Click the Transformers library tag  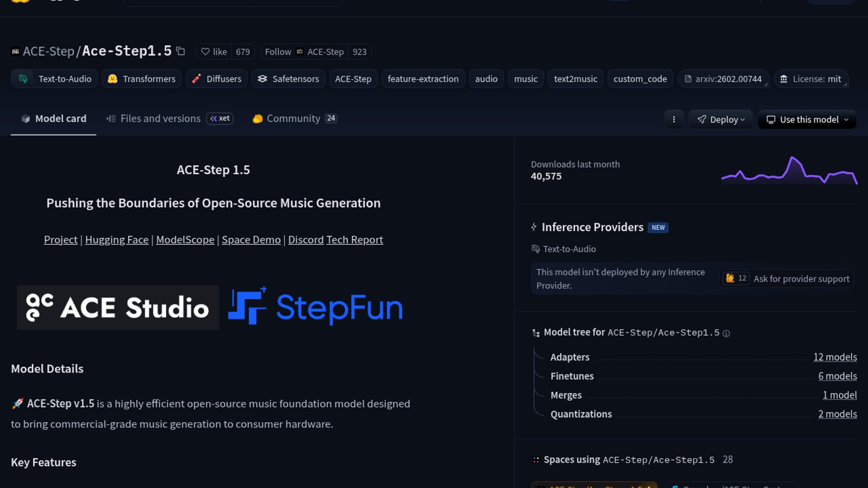click(142, 79)
